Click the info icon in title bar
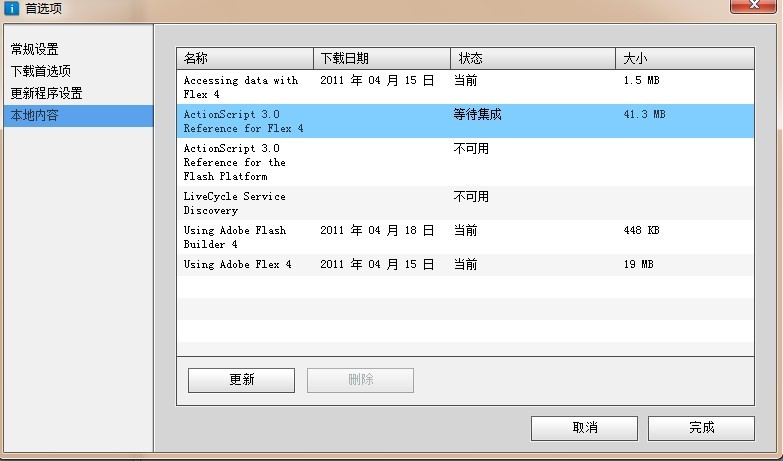Viewport: 783px width, 461px height. (x=11, y=8)
